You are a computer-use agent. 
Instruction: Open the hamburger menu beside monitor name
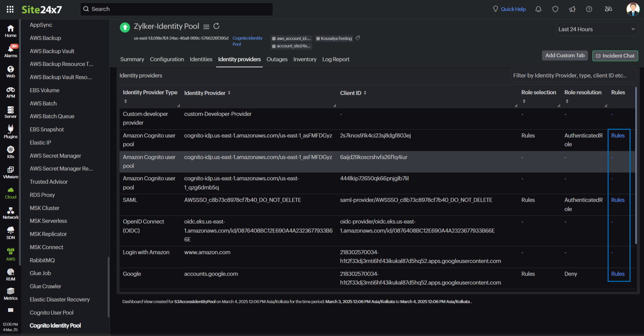(206, 26)
